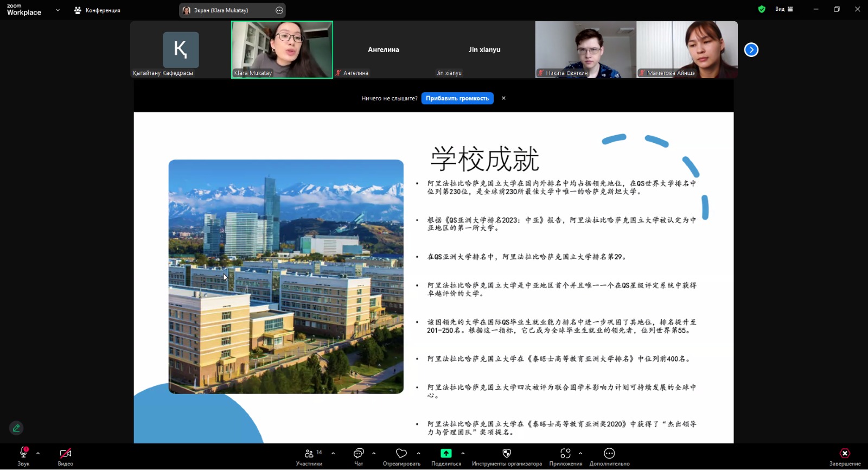
Task: Select Қытайтану Кафедрасы participant tile
Action: tap(181, 50)
